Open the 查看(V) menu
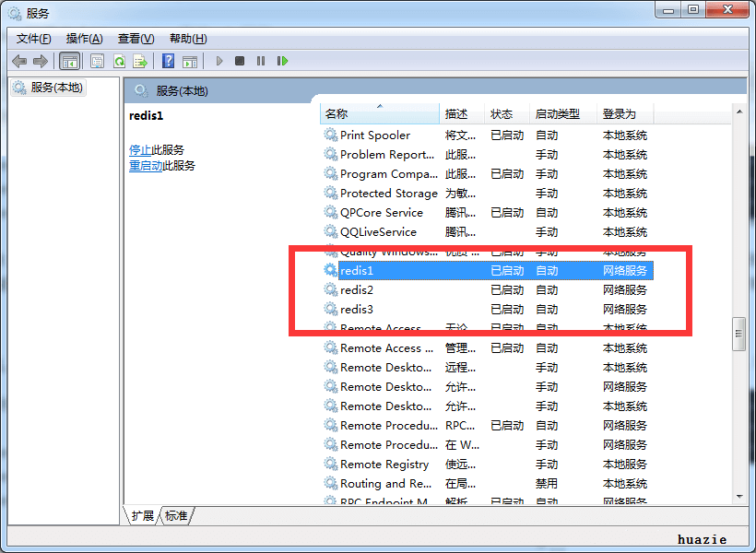This screenshot has width=756, height=553. coord(136,39)
